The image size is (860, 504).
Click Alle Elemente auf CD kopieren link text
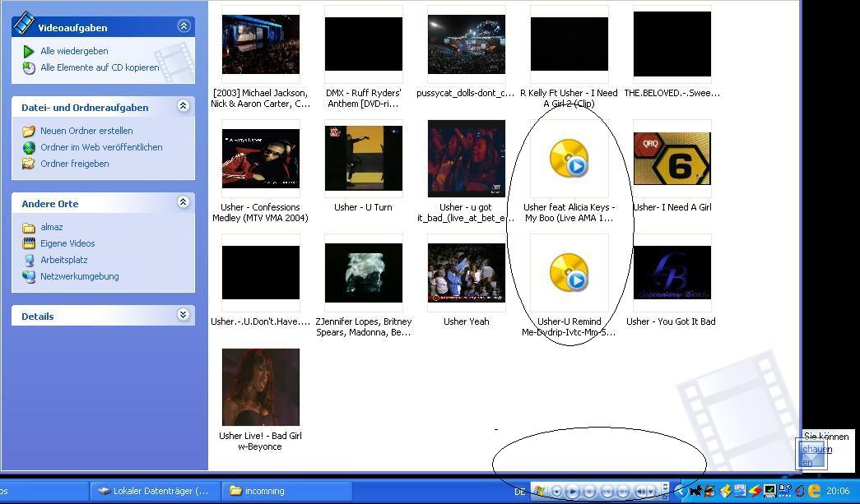[x=100, y=67]
